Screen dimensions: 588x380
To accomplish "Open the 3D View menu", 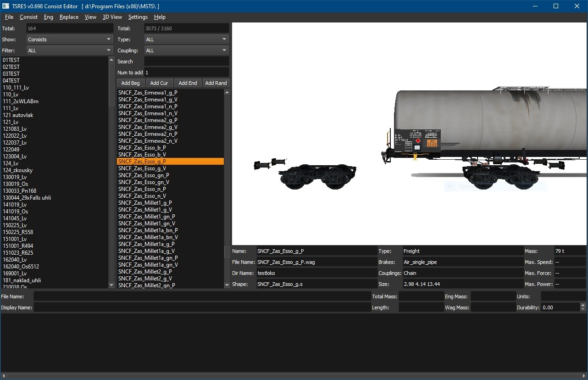I will (x=112, y=17).
